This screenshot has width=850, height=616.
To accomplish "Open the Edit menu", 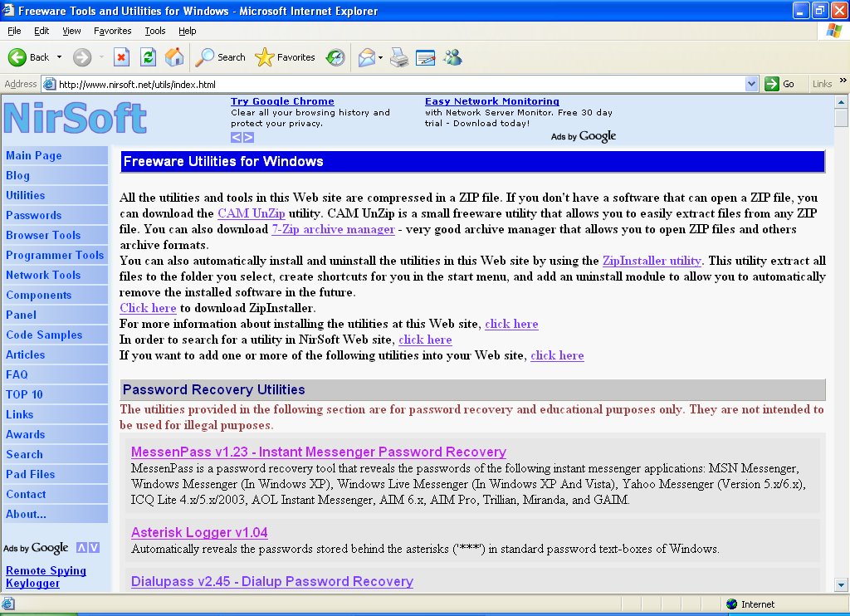I will [42, 31].
